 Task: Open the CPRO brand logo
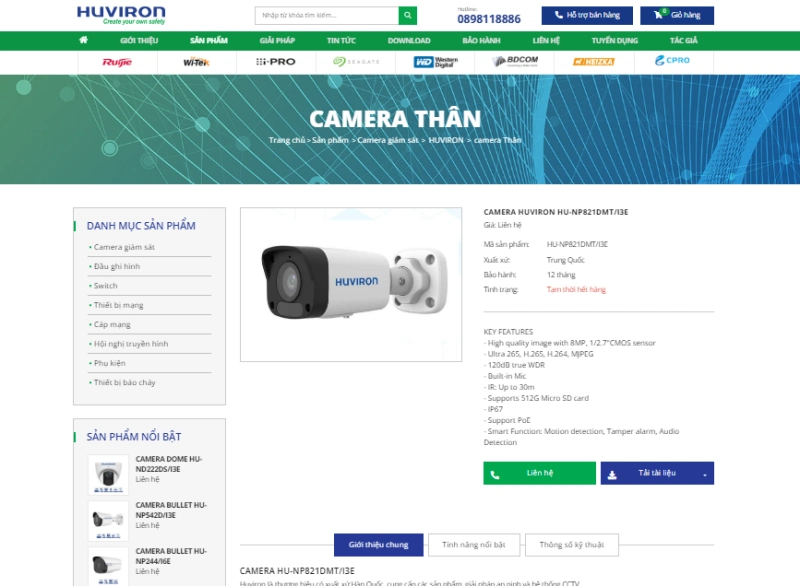pyautogui.click(x=672, y=60)
